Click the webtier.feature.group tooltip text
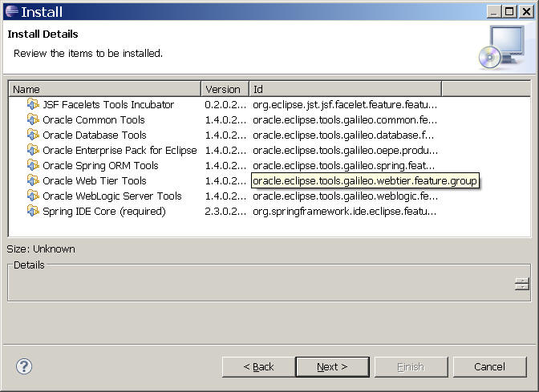Viewport: 539px width, 392px height. (365, 180)
